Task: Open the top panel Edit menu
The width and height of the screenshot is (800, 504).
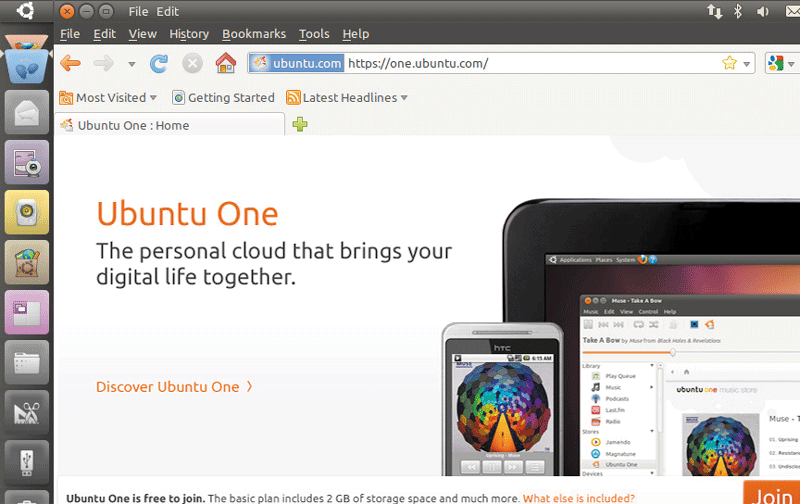Action: [167, 11]
